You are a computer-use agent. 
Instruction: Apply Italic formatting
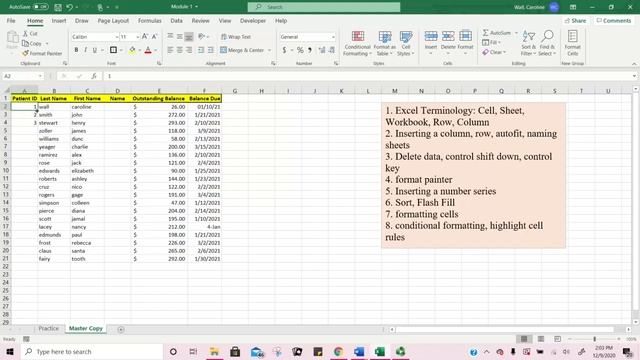click(x=85, y=50)
